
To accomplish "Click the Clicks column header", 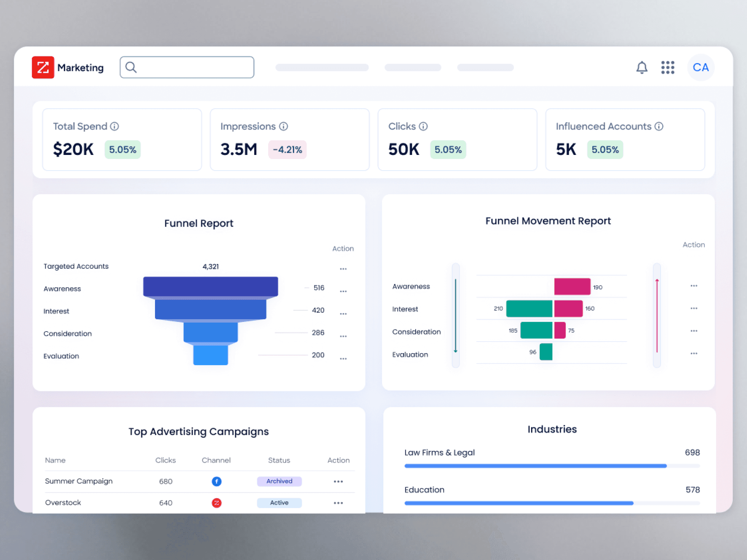I will [165, 460].
